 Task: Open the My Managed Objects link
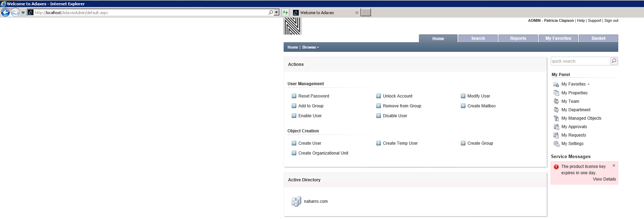point(581,118)
